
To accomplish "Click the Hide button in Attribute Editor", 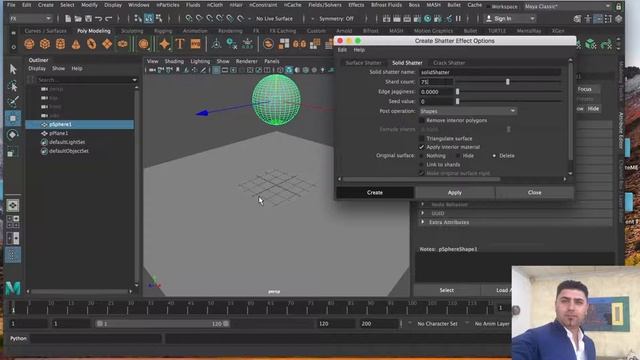I will coord(593,109).
